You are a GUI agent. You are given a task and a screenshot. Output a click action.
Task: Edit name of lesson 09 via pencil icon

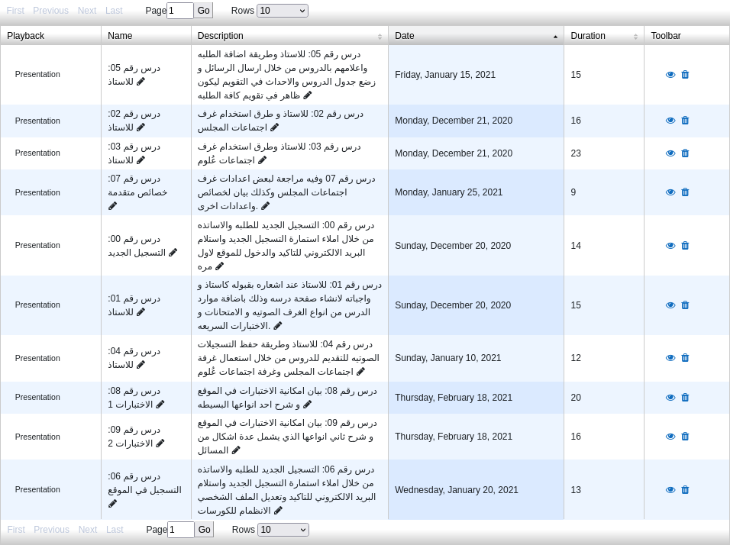pos(160,443)
